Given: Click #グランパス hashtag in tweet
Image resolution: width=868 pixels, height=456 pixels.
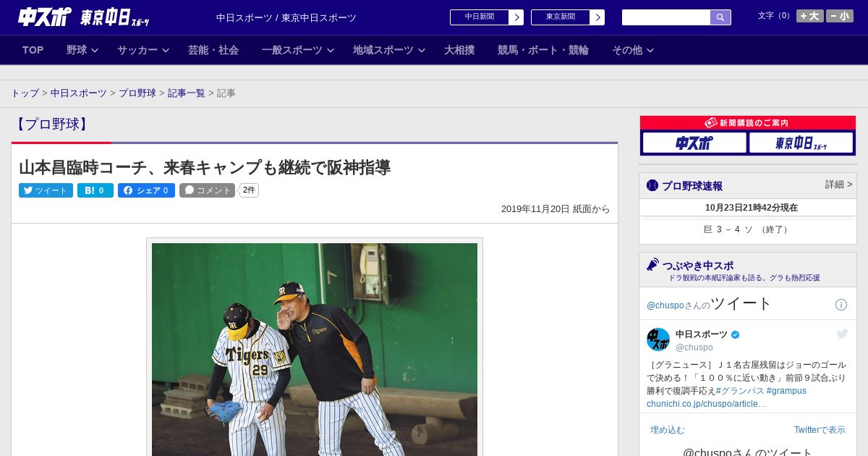Looking at the screenshot, I should tap(739, 391).
